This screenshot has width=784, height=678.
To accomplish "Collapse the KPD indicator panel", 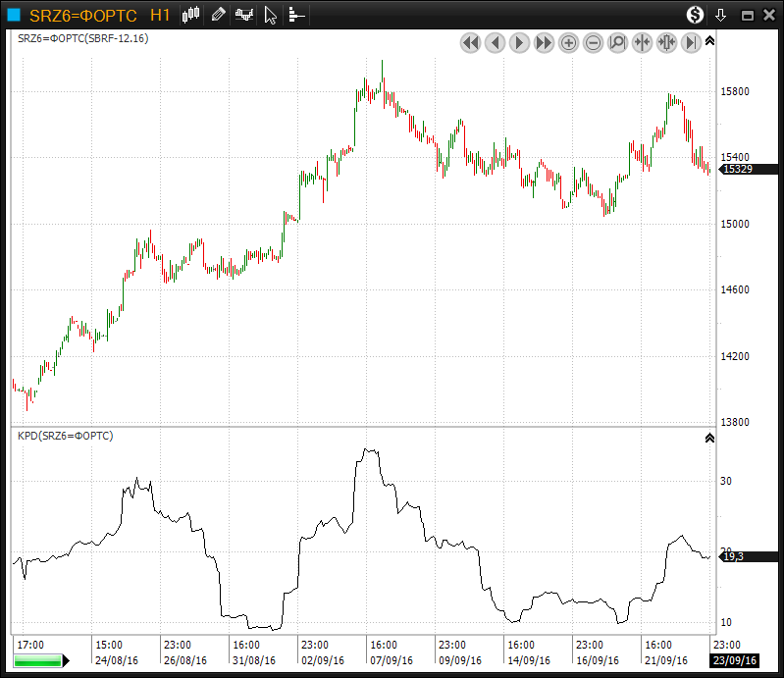I will pyautogui.click(x=709, y=438).
